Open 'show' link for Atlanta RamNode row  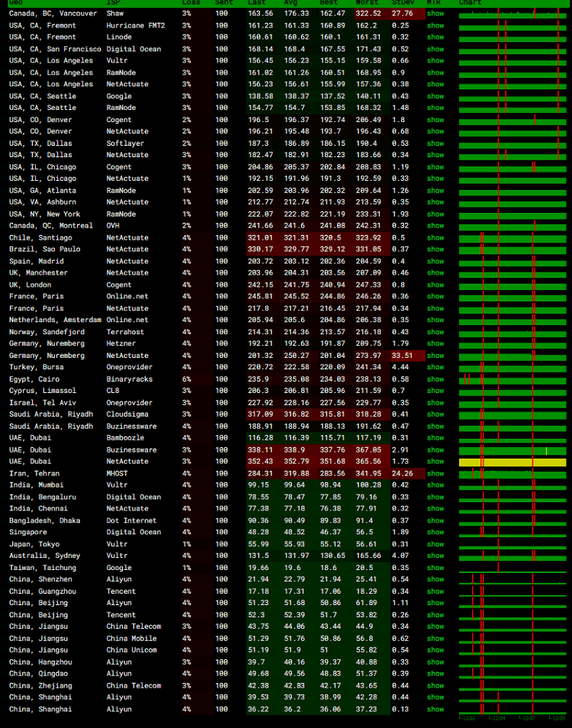(x=435, y=190)
